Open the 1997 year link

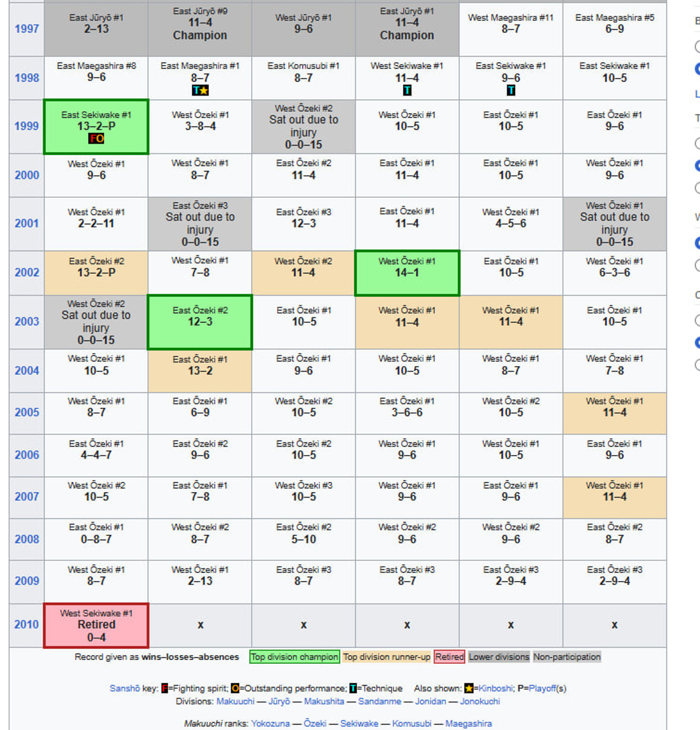coord(27,29)
